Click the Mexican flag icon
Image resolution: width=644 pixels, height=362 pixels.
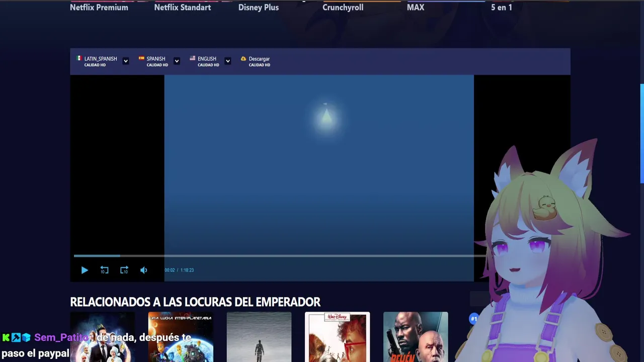(79, 58)
